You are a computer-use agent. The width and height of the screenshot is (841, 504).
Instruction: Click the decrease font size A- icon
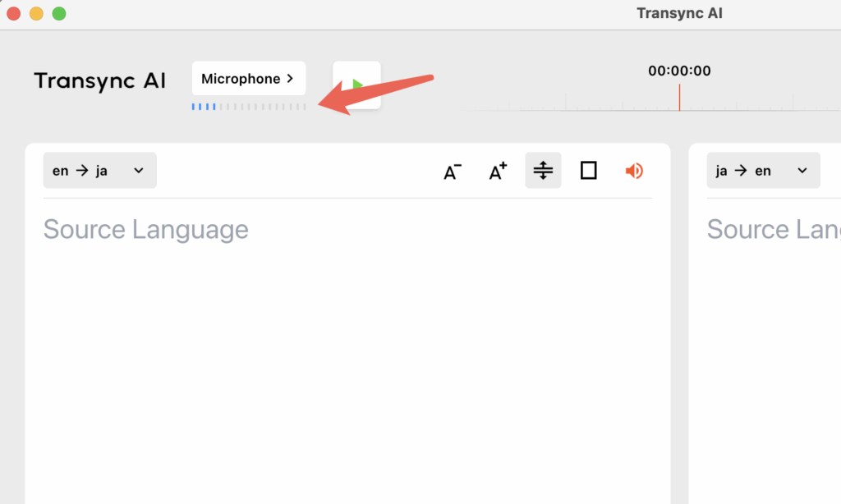pos(453,171)
